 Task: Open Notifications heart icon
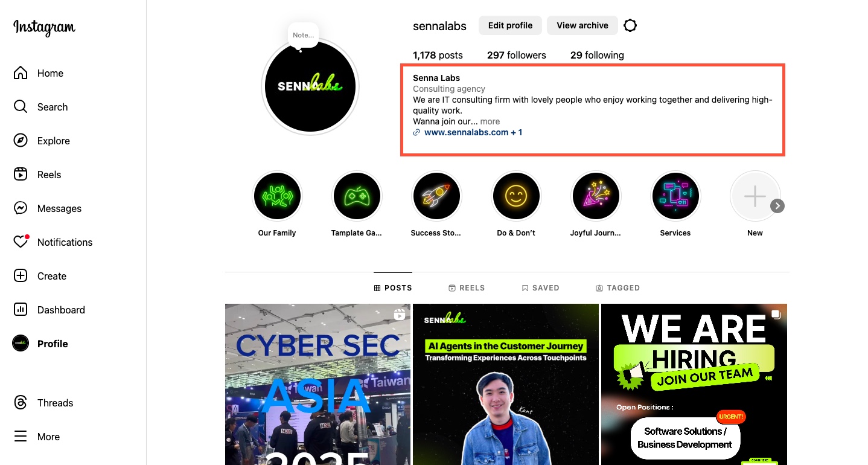pos(21,242)
